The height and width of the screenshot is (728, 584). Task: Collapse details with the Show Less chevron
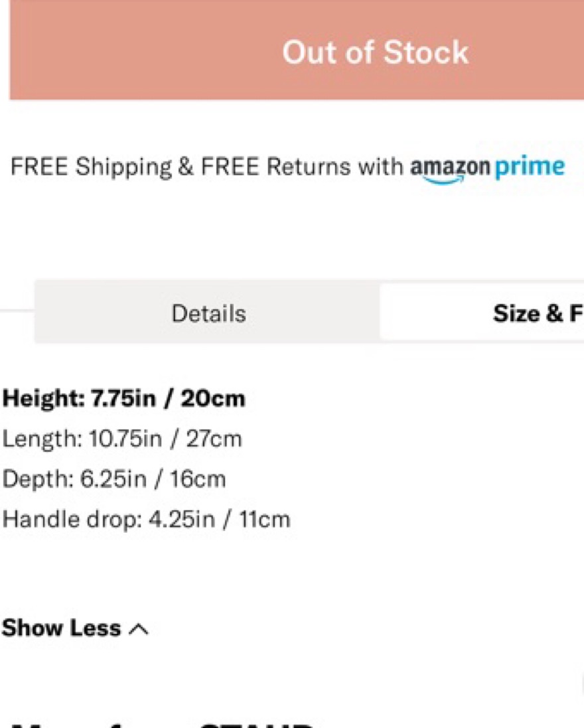[139, 629]
